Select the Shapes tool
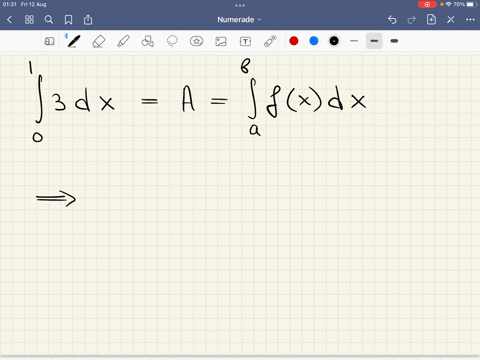 coord(148,41)
